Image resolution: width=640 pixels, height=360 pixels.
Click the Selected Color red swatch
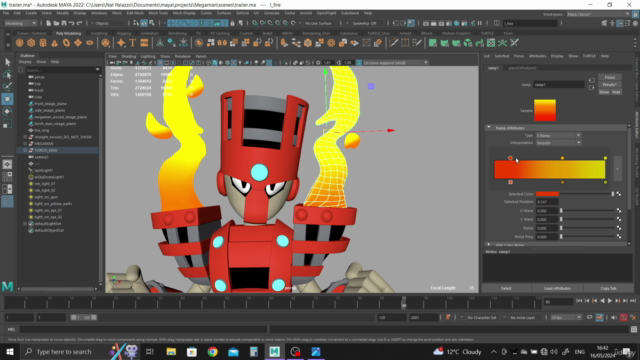pos(547,194)
